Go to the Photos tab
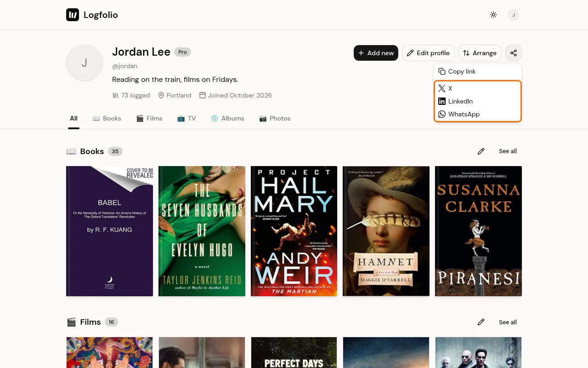 (x=275, y=118)
